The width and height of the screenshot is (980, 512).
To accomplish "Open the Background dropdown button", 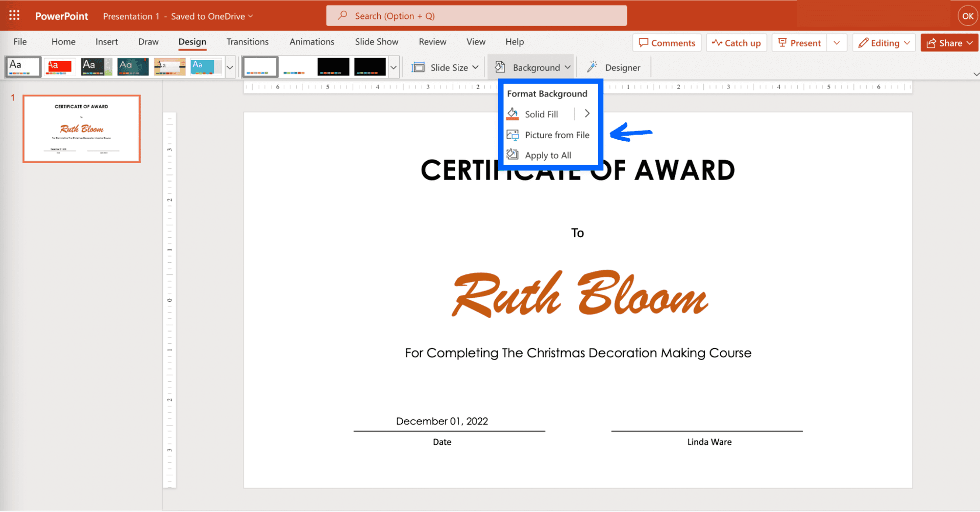I will coord(531,67).
